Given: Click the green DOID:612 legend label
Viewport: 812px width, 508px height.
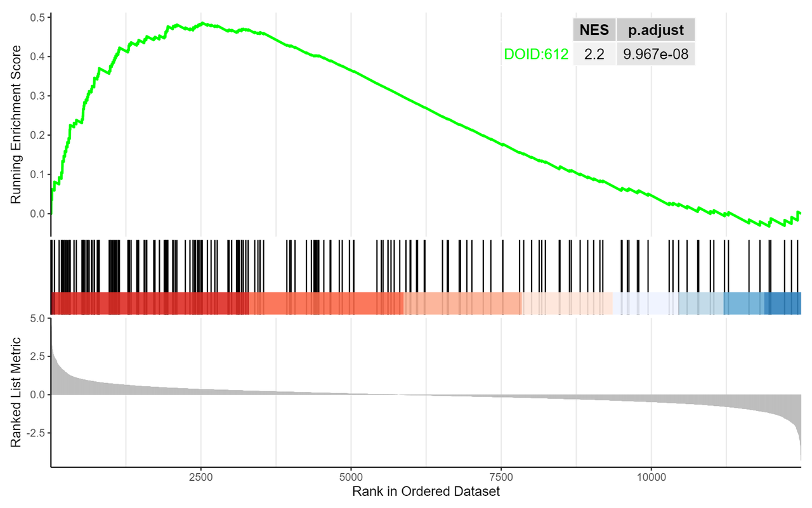Looking at the screenshot, I should (536, 55).
